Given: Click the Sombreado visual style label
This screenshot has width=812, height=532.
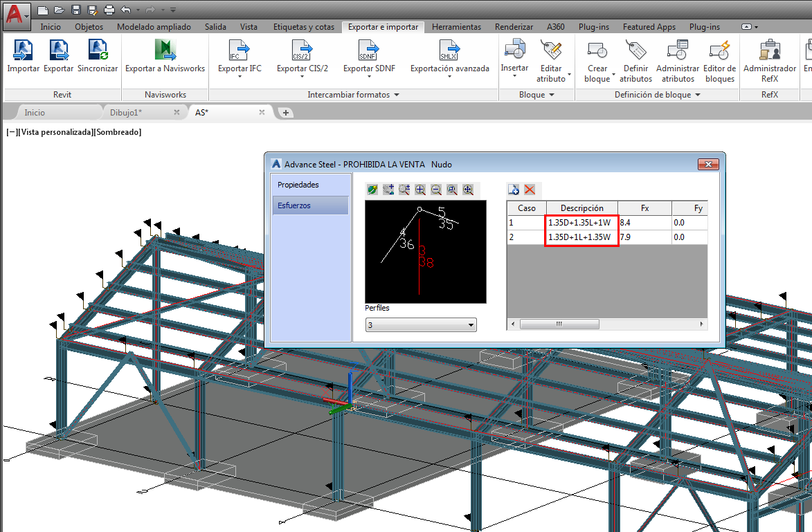Looking at the screenshot, I should (118, 132).
